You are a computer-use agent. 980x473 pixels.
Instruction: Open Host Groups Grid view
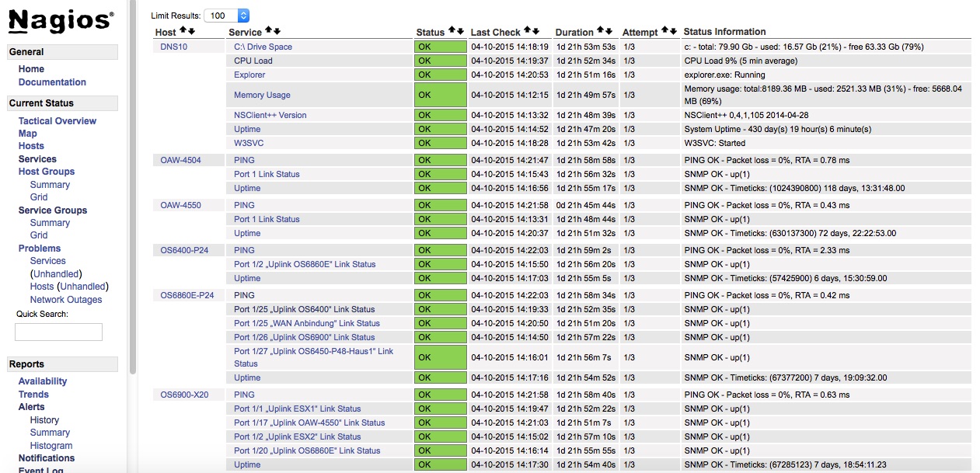[x=39, y=197]
